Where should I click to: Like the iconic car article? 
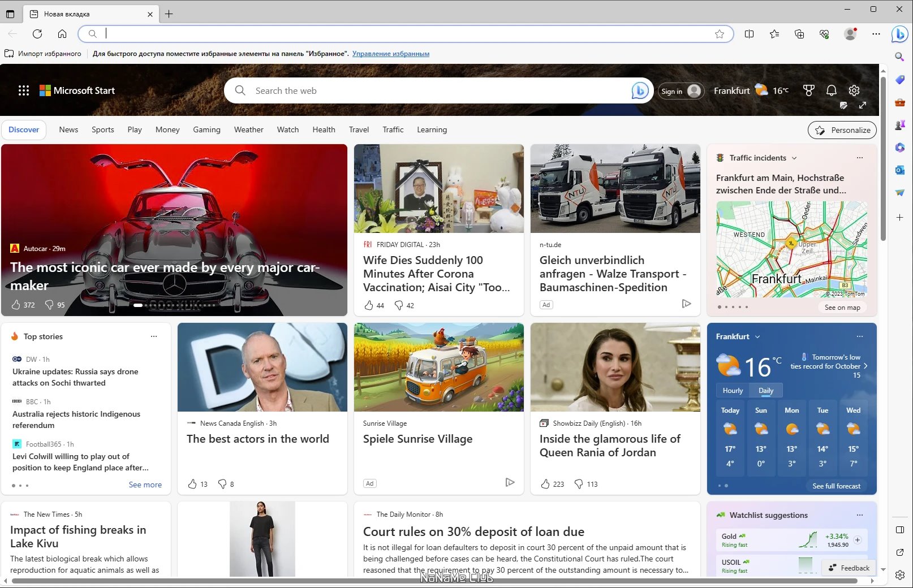click(17, 305)
